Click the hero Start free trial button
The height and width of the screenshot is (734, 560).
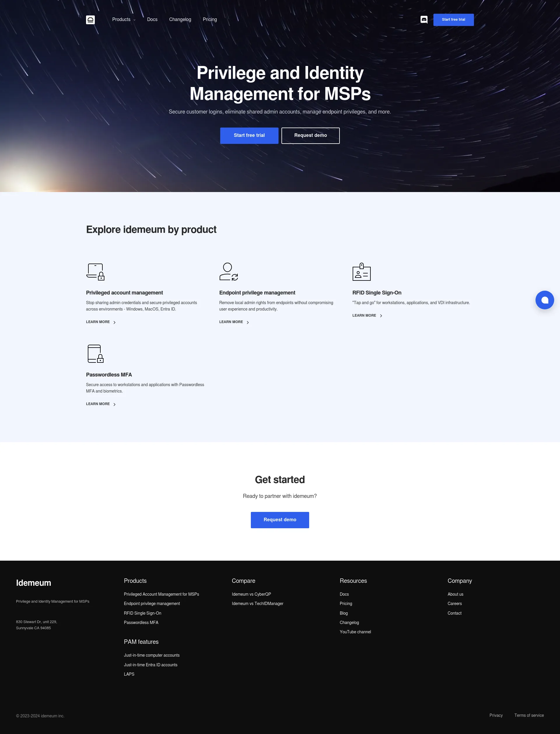pos(249,135)
